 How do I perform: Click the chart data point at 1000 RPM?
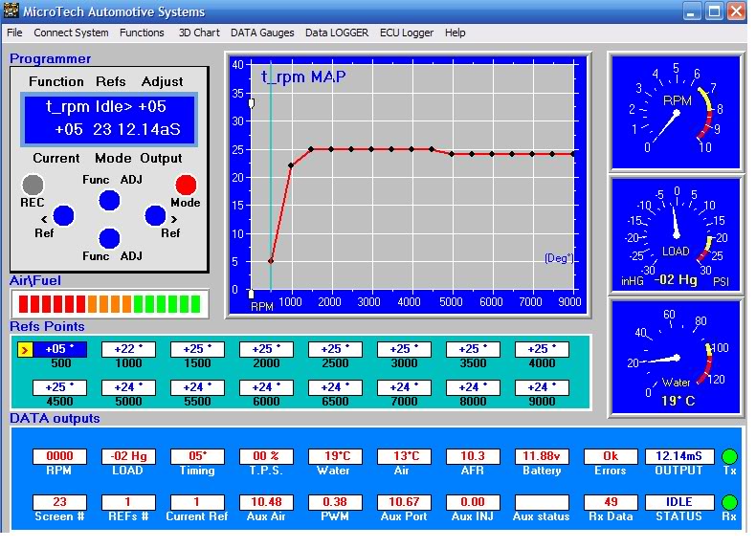(x=291, y=165)
